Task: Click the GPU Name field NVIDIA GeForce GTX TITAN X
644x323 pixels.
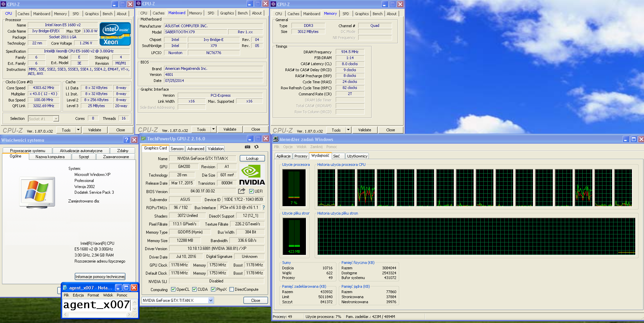Action: tap(203, 158)
